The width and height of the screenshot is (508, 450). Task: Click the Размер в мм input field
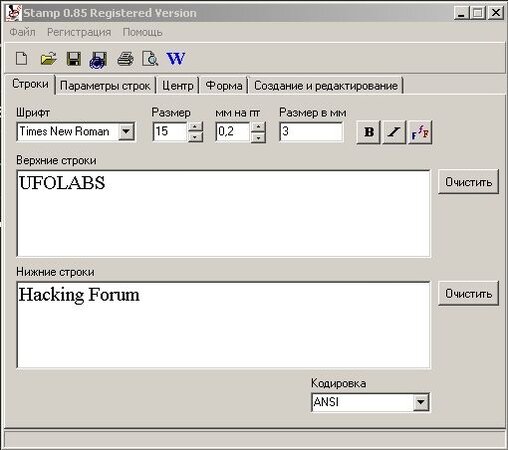pyautogui.click(x=311, y=132)
